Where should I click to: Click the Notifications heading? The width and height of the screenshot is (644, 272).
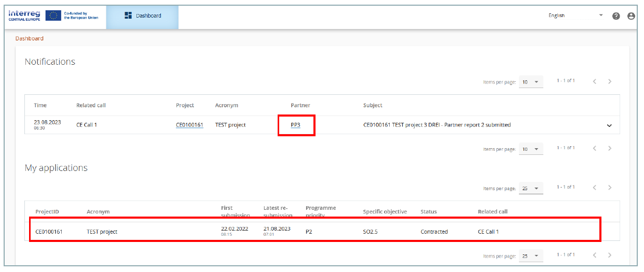coord(50,62)
